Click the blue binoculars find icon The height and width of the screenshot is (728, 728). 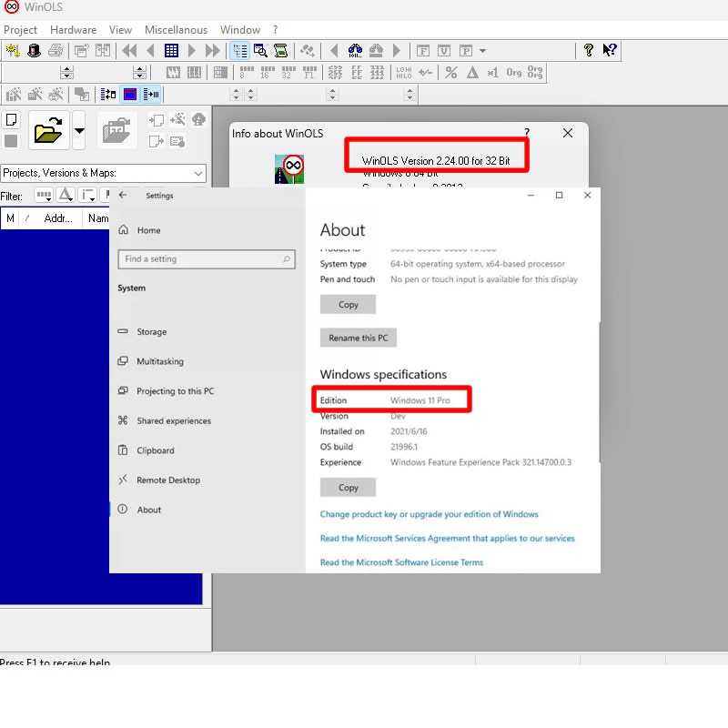point(355,50)
